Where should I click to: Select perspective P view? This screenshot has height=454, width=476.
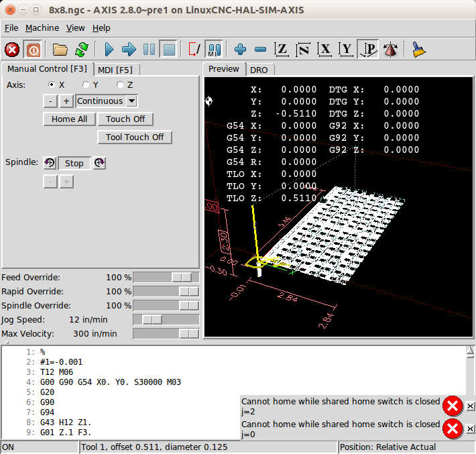368,50
